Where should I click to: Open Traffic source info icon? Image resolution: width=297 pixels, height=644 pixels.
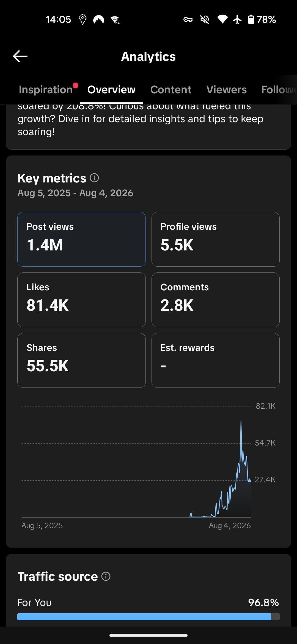coord(106,576)
